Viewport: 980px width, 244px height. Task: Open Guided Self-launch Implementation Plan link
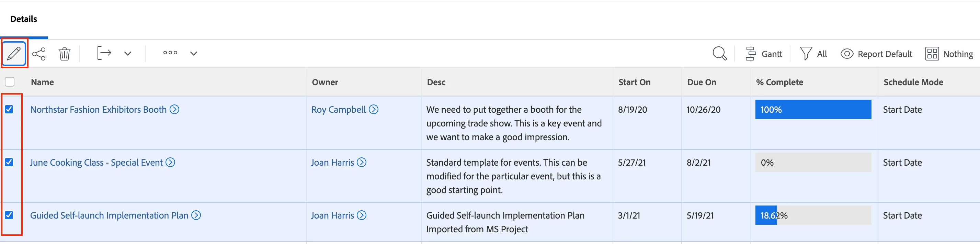pos(109,215)
